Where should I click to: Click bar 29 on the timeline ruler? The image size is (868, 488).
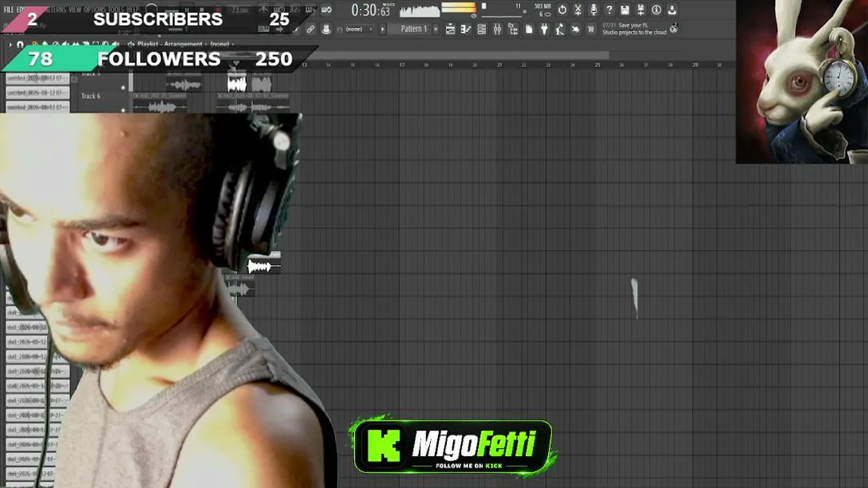[x=695, y=65]
